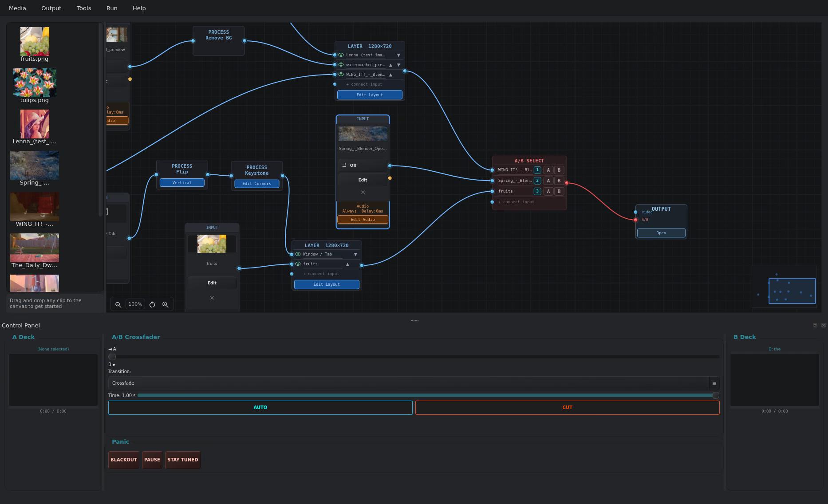The image size is (828, 504).
Task: Click the loop Off icon on Spring input
Action: 344,165
